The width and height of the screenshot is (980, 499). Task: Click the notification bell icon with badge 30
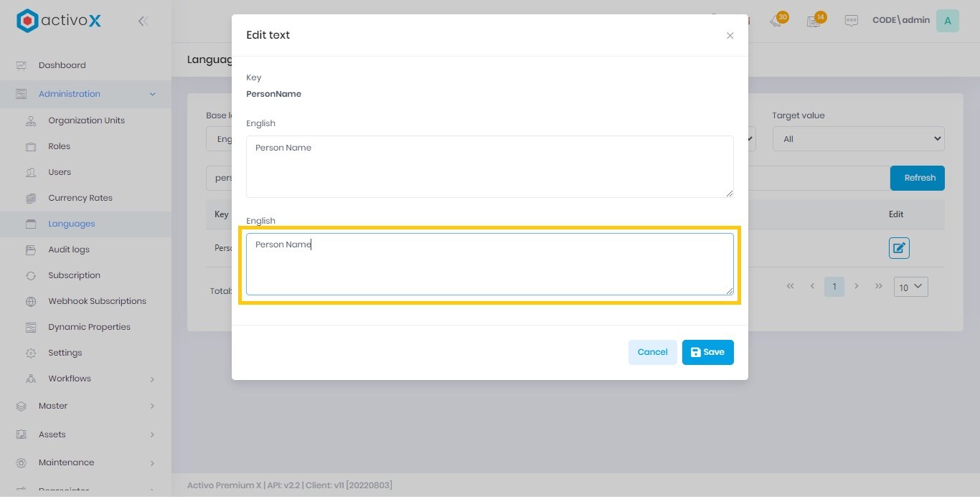click(x=776, y=21)
